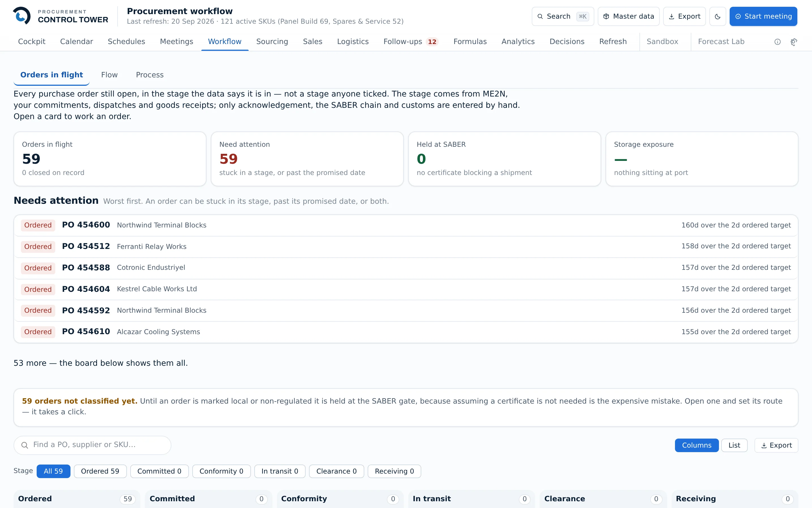
Task: Click the Need attention summary card
Action: [307, 159]
